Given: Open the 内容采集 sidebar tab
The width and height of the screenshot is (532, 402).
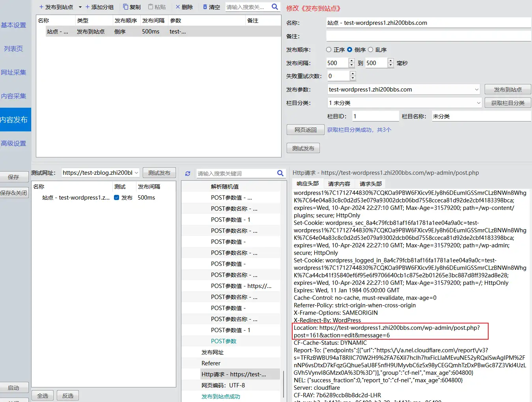Looking at the screenshot, I should [x=13, y=96].
